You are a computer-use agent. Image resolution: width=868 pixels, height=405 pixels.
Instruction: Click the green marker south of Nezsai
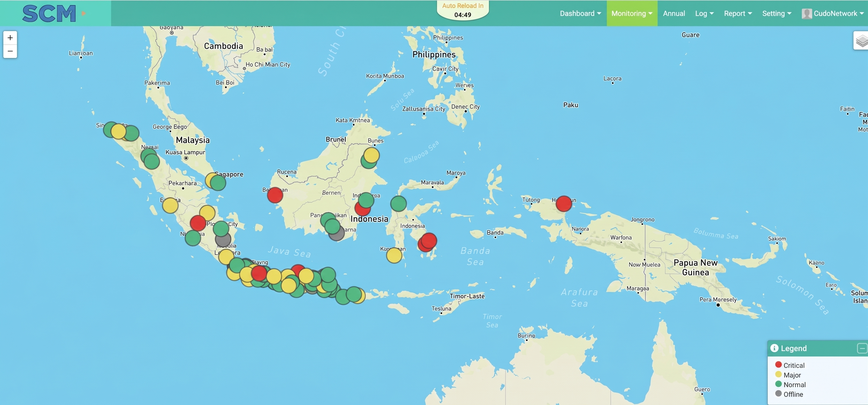tap(152, 161)
